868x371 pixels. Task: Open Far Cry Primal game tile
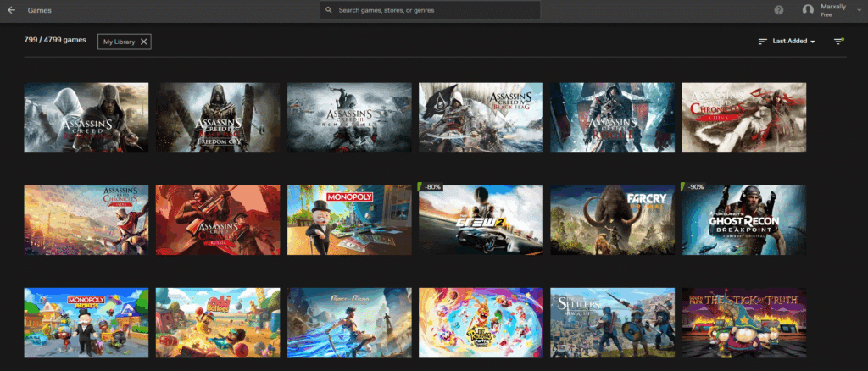[612, 220]
